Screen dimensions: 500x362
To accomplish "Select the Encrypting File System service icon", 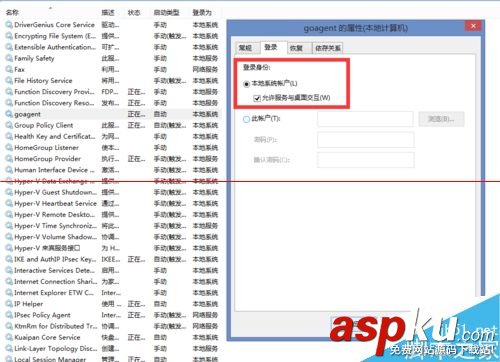I will 9,36.
